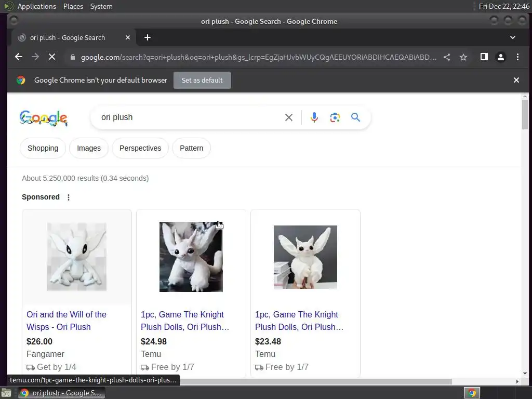Search by image with Google Lens
Image resolution: width=532 pixels, height=399 pixels.
335,117
